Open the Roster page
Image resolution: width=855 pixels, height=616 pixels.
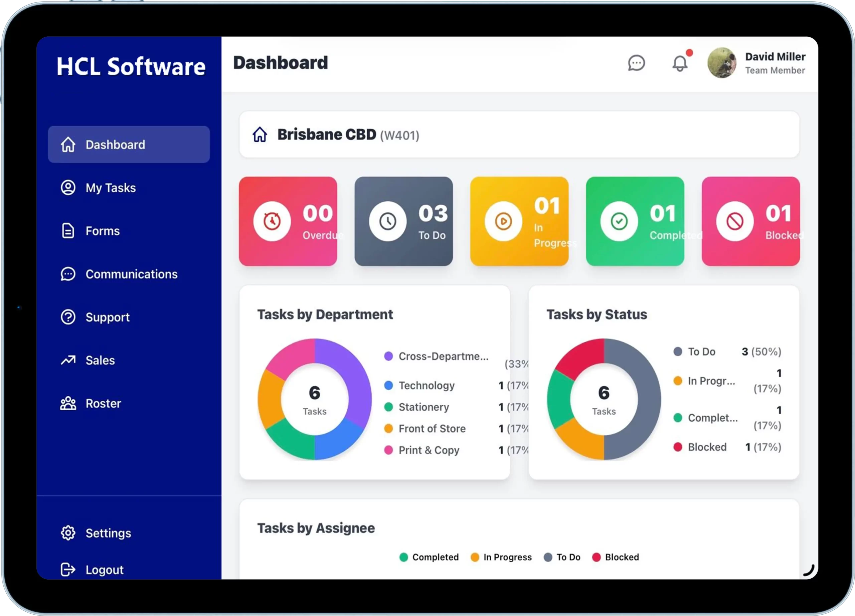[103, 403]
